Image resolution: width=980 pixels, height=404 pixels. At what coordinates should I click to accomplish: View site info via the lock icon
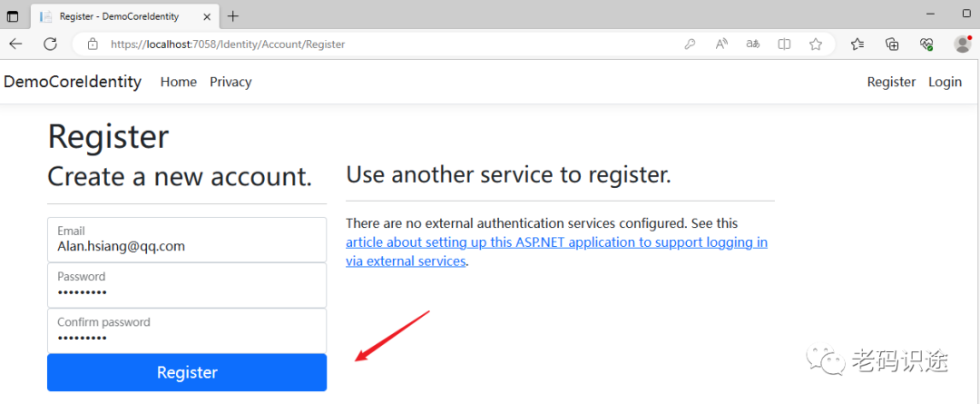(92, 44)
